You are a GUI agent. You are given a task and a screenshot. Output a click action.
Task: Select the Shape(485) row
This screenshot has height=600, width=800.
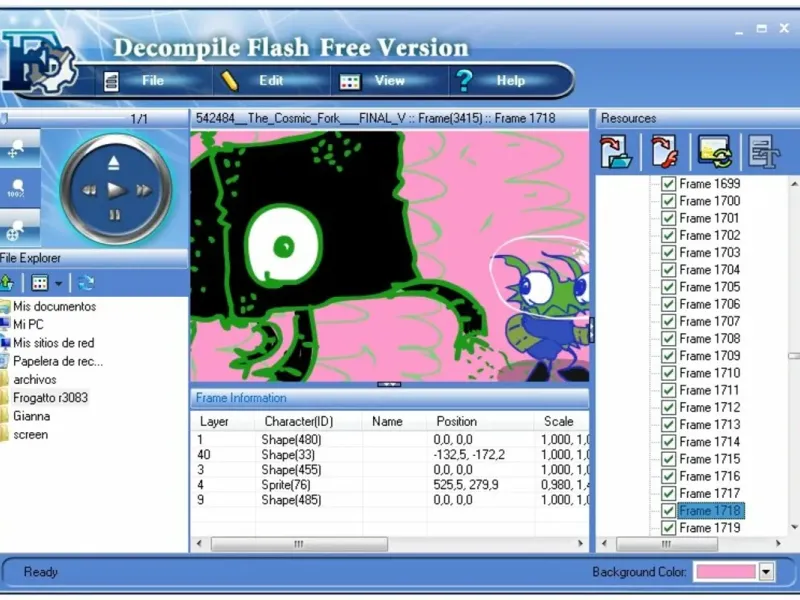click(390, 500)
